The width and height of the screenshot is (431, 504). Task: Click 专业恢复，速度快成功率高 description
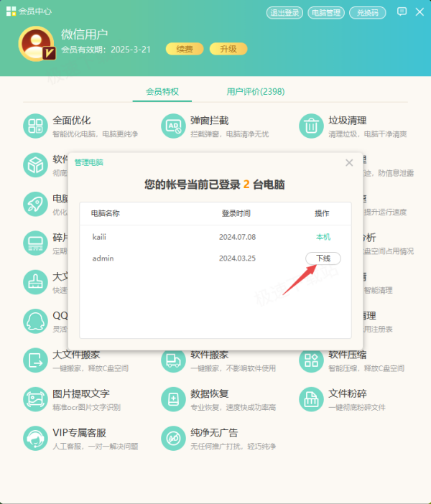[x=233, y=408]
